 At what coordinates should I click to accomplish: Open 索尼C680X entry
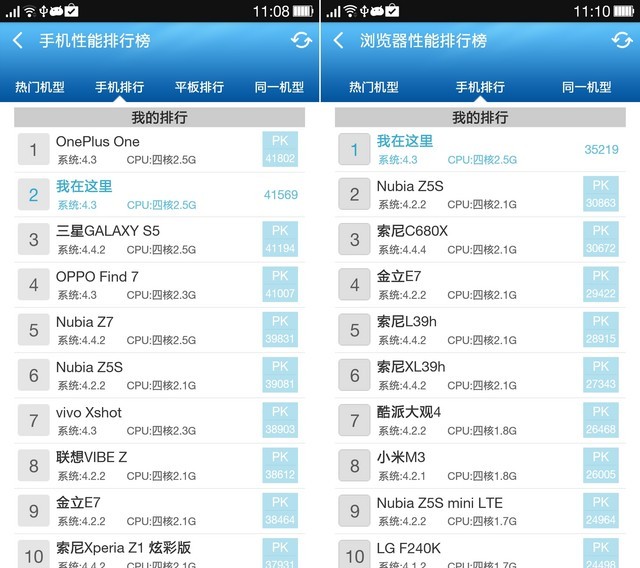480,240
